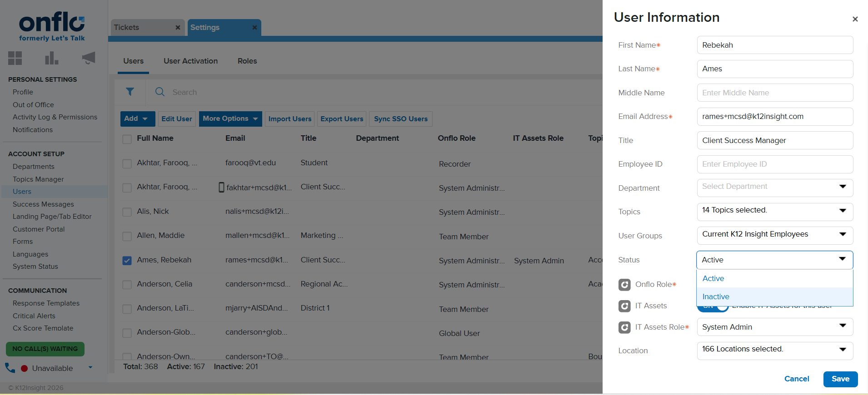Click the Cancel link
This screenshot has width=868, height=395.
click(796, 379)
